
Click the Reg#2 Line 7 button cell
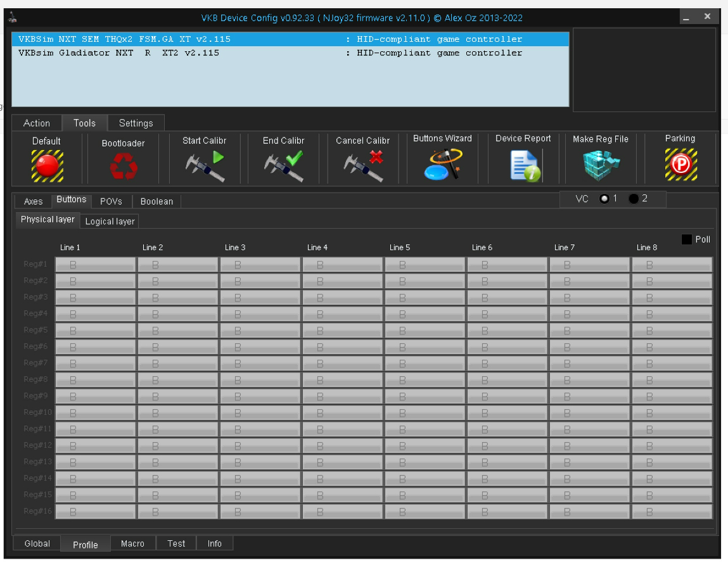(x=590, y=281)
